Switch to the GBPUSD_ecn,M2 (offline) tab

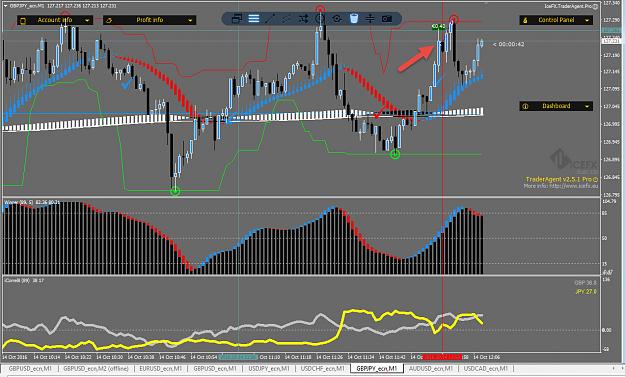click(96, 369)
